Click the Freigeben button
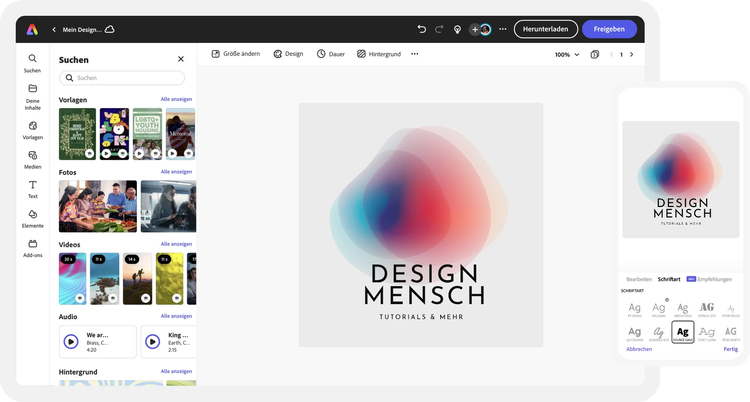 point(609,29)
